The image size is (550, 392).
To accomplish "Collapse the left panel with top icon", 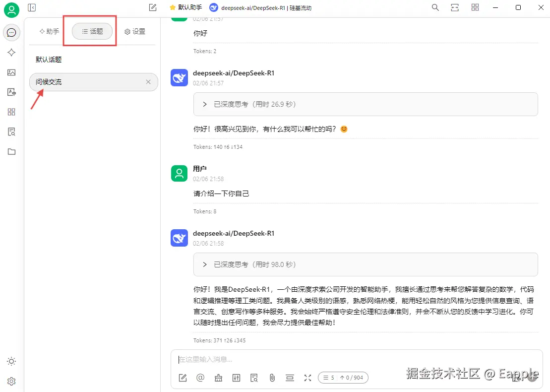I will [x=32, y=7].
